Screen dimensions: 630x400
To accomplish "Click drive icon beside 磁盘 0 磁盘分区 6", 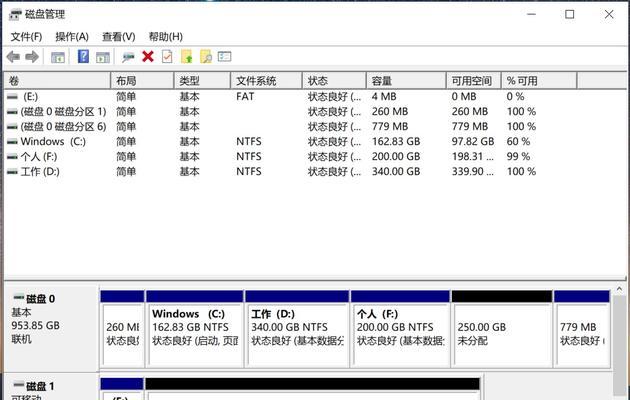I will click(x=12, y=127).
